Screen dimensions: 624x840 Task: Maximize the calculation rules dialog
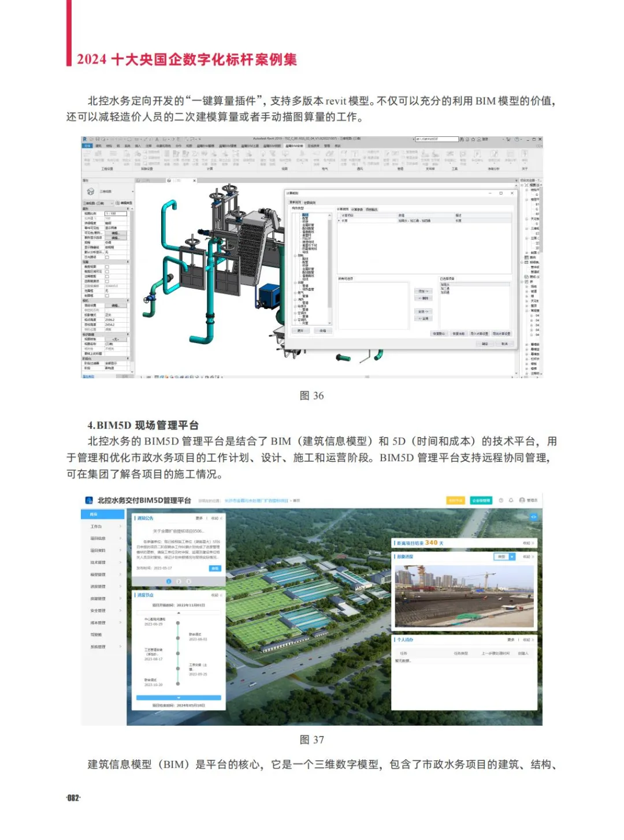click(x=501, y=193)
